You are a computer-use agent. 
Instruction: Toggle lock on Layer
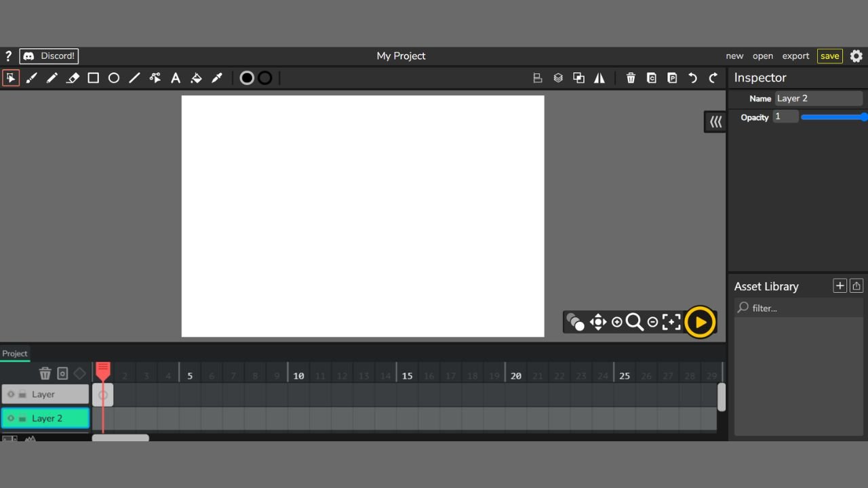(22, 394)
